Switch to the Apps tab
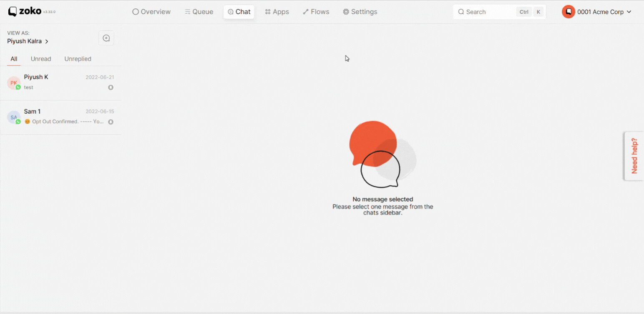The height and width of the screenshot is (314, 644). [277, 12]
